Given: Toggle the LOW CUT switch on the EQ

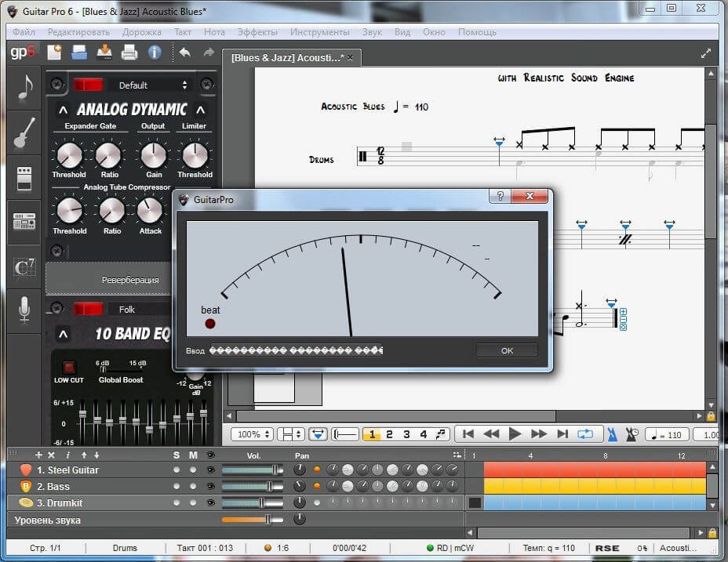Looking at the screenshot, I should [69, 367].
